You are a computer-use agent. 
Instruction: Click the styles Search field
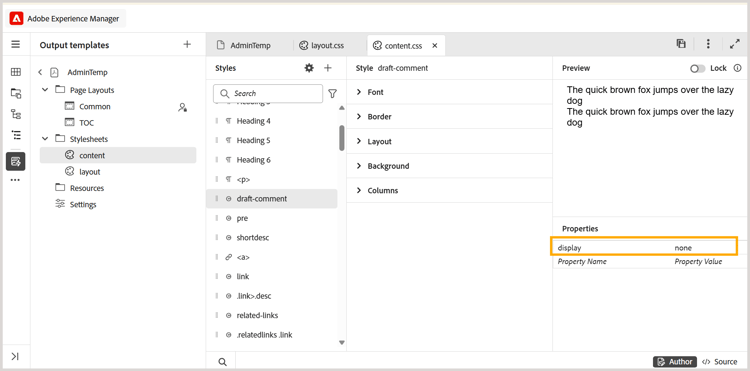tap(268, 93)
